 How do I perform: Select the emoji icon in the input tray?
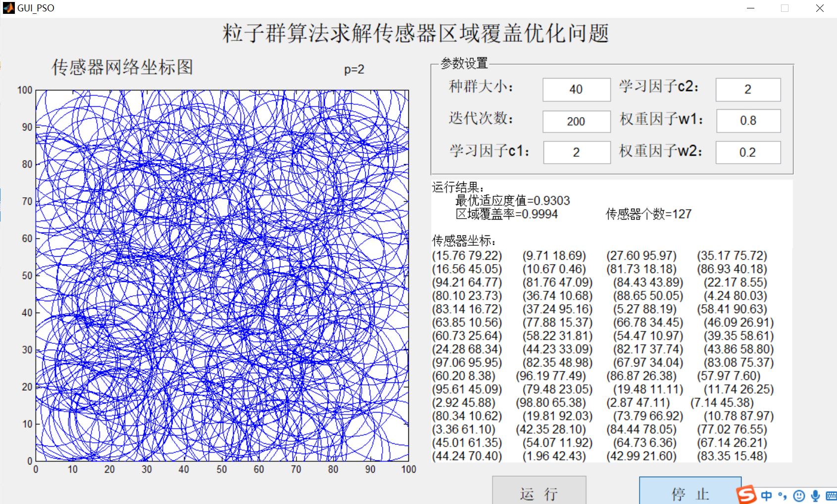coord(799,495)
